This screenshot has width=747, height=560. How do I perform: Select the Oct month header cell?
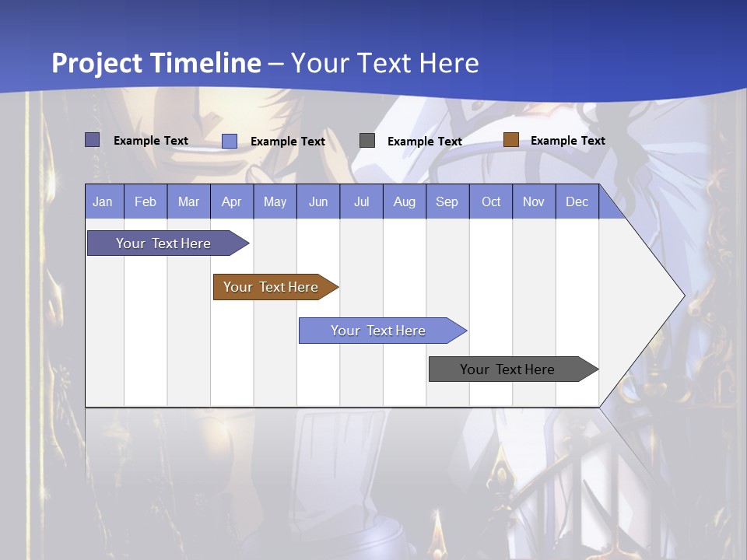pyautogui.click(x=491, y=201)
